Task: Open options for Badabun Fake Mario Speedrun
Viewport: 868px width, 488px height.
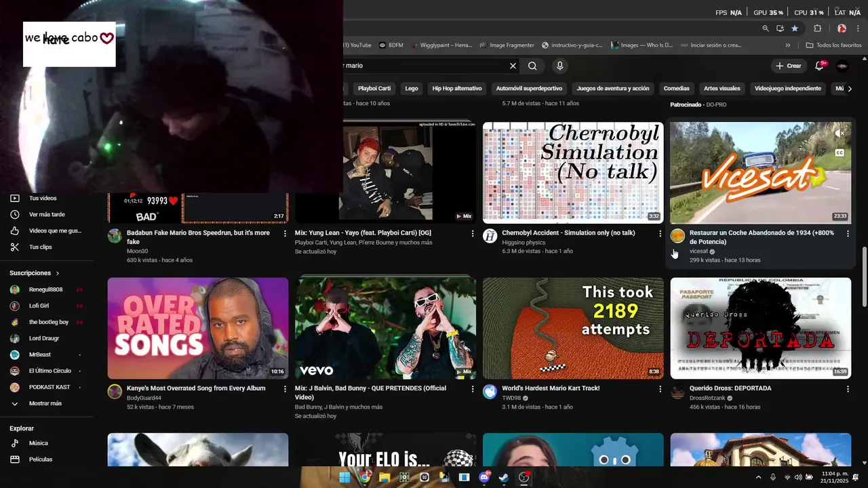Action: tap(285, 233)
